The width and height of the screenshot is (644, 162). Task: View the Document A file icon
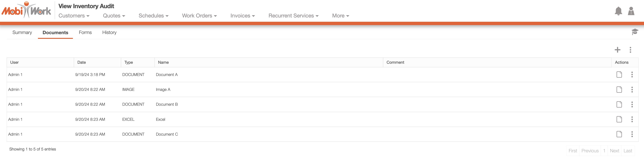coord(619,74)
